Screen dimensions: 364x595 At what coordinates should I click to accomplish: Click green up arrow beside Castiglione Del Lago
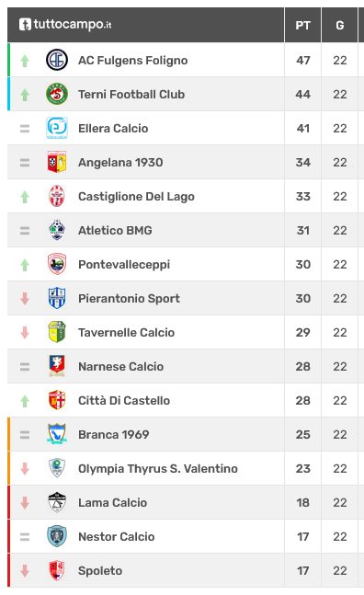click(25, 197)
